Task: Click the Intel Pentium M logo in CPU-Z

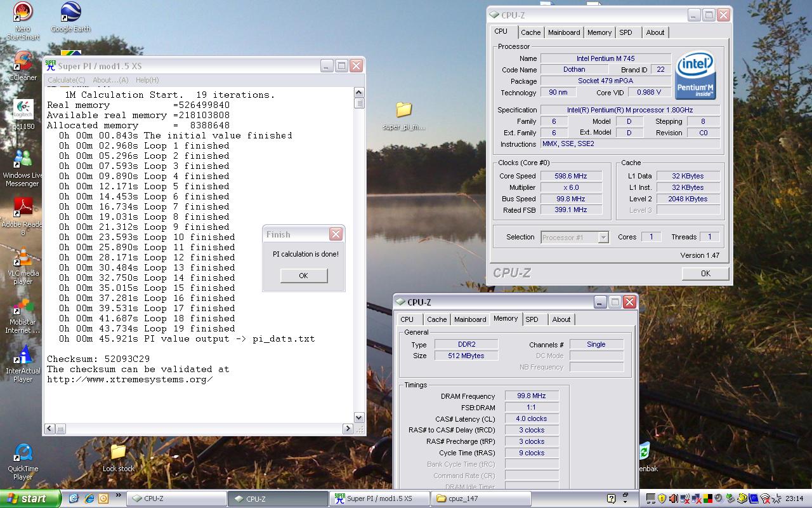Action: [695, 75]
